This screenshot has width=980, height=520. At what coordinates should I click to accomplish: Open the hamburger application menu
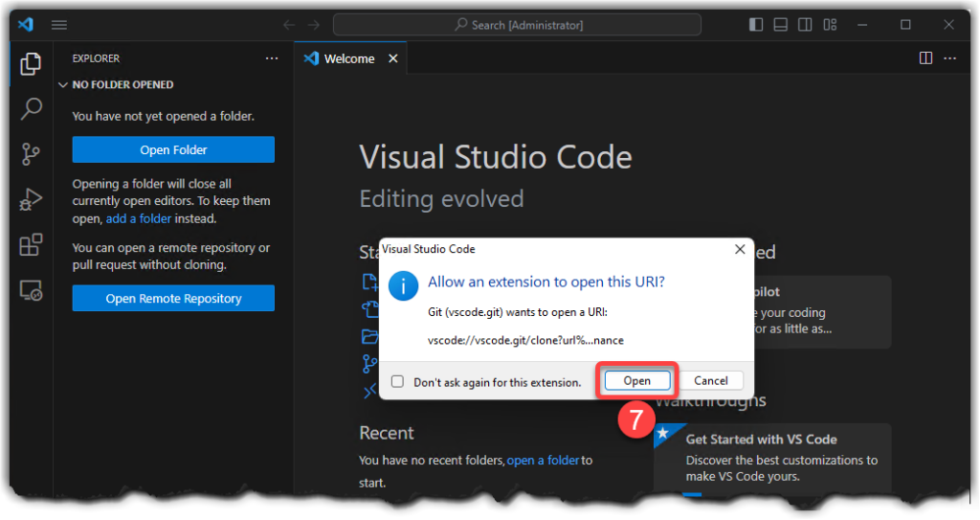(59, 25)
